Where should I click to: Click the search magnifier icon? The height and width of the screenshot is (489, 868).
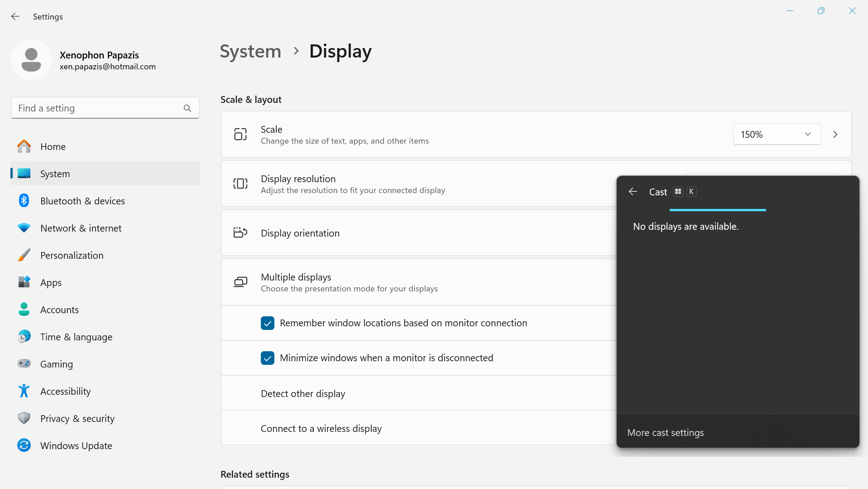tap(187, 108)
